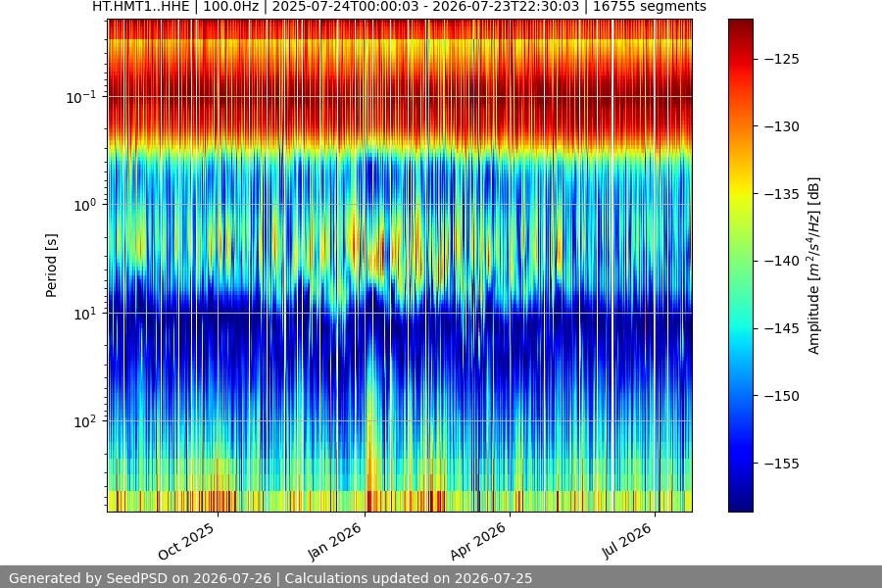Click the 'Apr 2026' x-axis label
882x588 pixels.
pyautogui.click(x=478, y=541)
